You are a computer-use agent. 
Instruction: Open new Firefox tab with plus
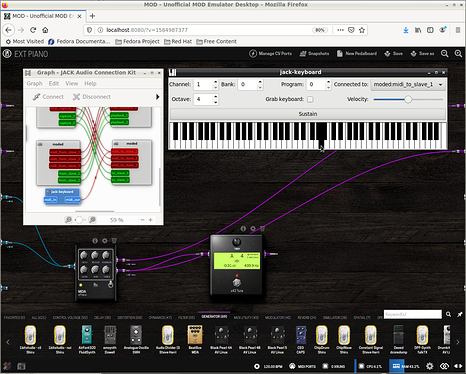click(92, 16)
